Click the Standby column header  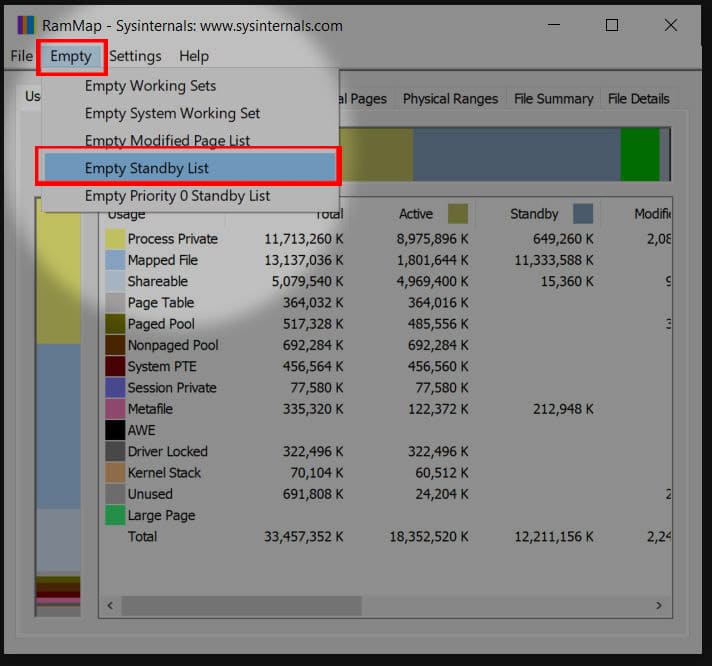(x=534, y=214)
